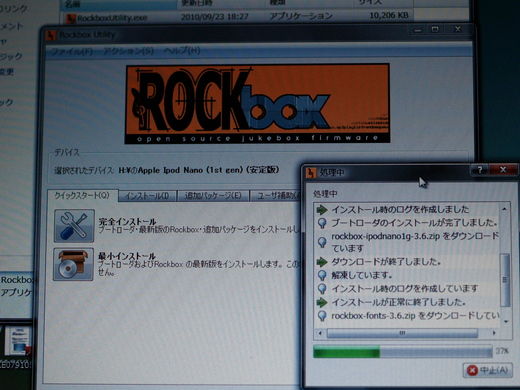Viewport: 520px width, 390px height.
Task: Click the red stop icon on abort button
Action: [x=472, y=370]
